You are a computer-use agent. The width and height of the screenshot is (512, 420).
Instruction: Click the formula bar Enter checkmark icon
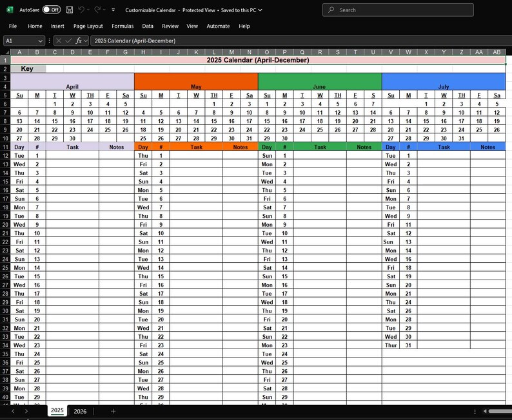coord(68,41)
